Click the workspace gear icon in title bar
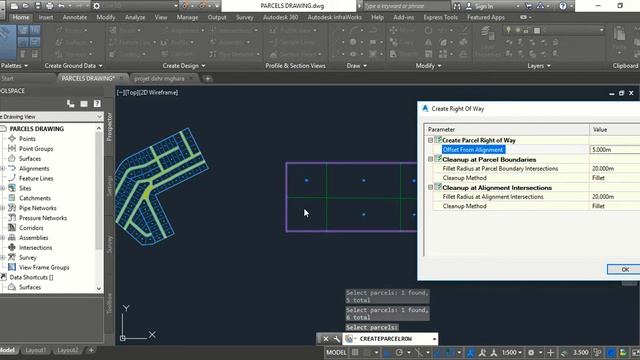This screenshot has width=640, height=360. click(96, 6)
